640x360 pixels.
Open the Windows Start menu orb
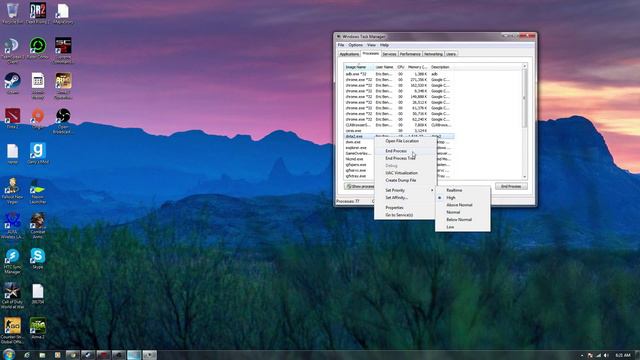click(9, 355)
